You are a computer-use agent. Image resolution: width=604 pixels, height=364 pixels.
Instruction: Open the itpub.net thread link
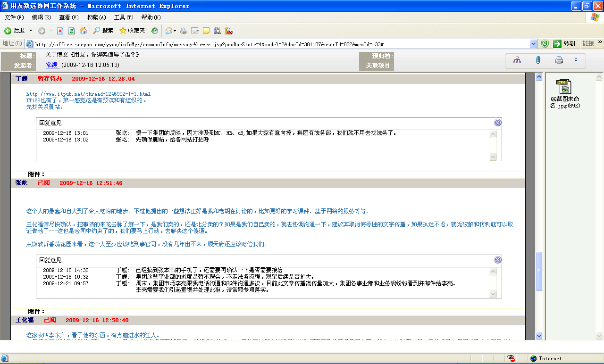click(88, 94)
